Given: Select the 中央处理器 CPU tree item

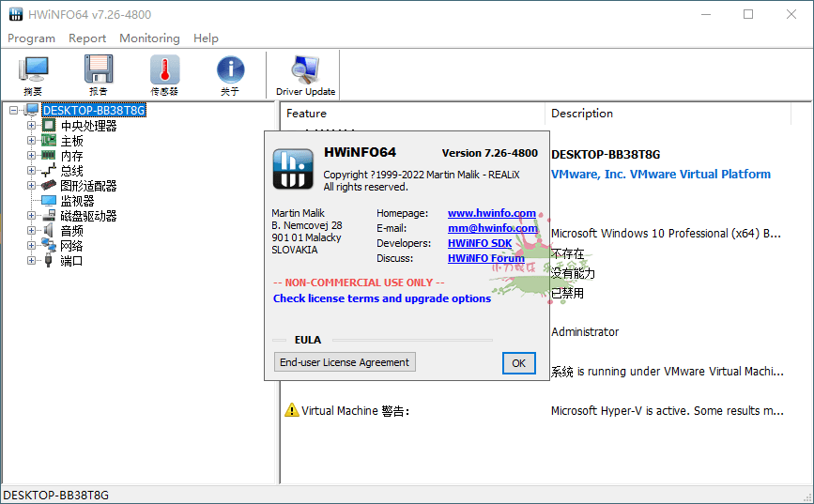Looking at the screenshot, I should (x=88, y=126).
